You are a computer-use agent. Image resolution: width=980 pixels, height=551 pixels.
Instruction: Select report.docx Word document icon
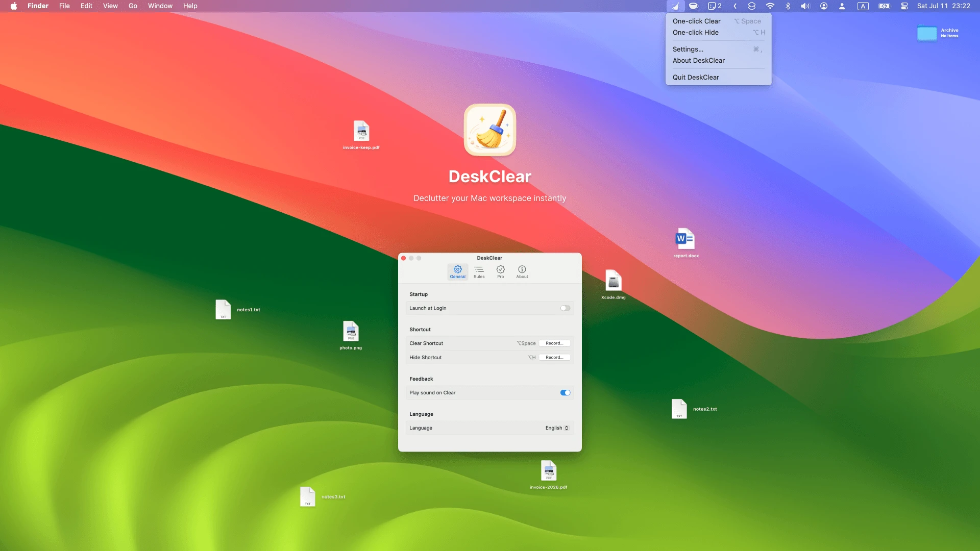pos(685,239)
